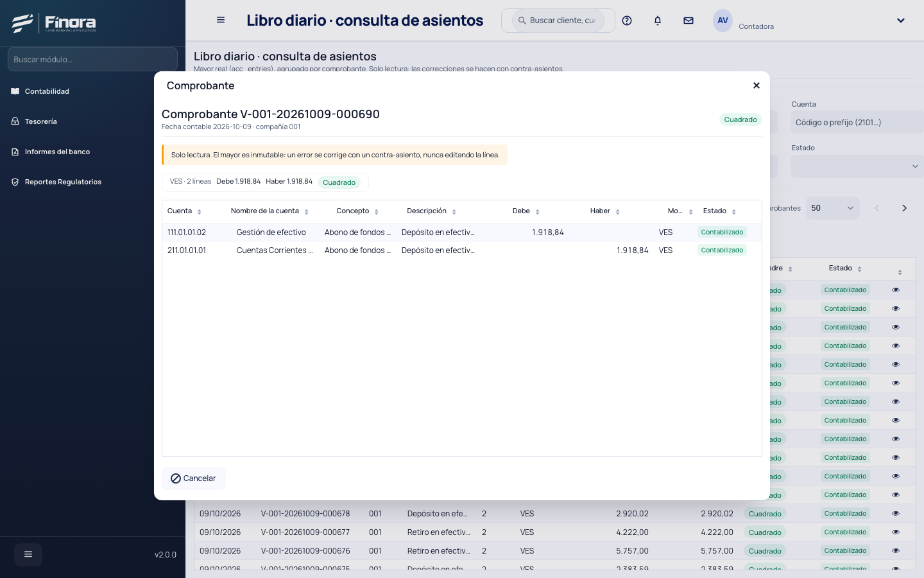Open page size dropdown showing 50

click(833, 208)
